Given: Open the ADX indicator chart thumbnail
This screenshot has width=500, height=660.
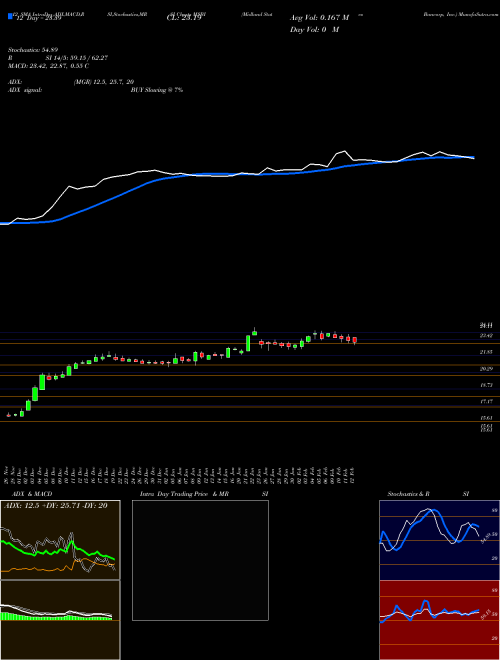Looking at the screenshot, I should point(60,540).
